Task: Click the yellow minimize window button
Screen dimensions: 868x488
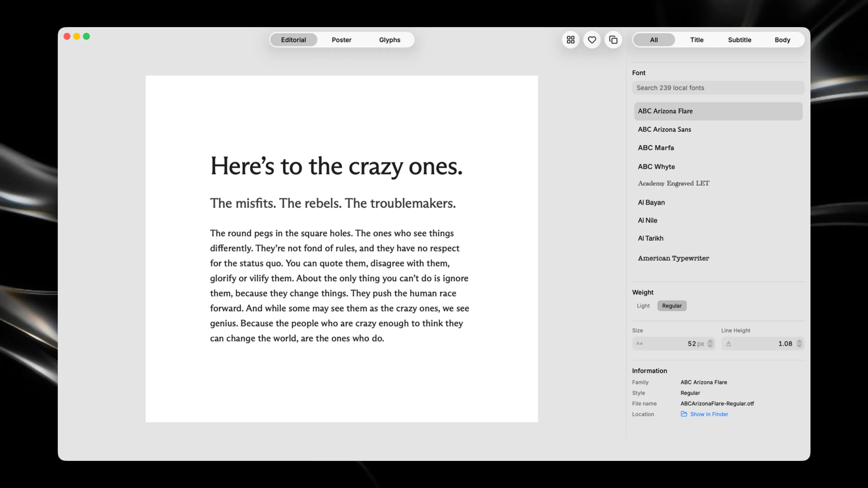Action: tap(76, 36)
